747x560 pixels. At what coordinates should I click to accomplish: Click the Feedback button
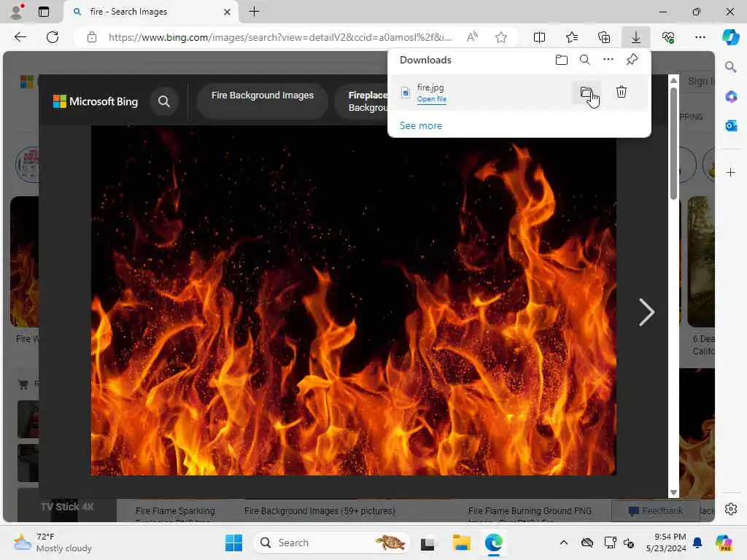pos(656,510)
